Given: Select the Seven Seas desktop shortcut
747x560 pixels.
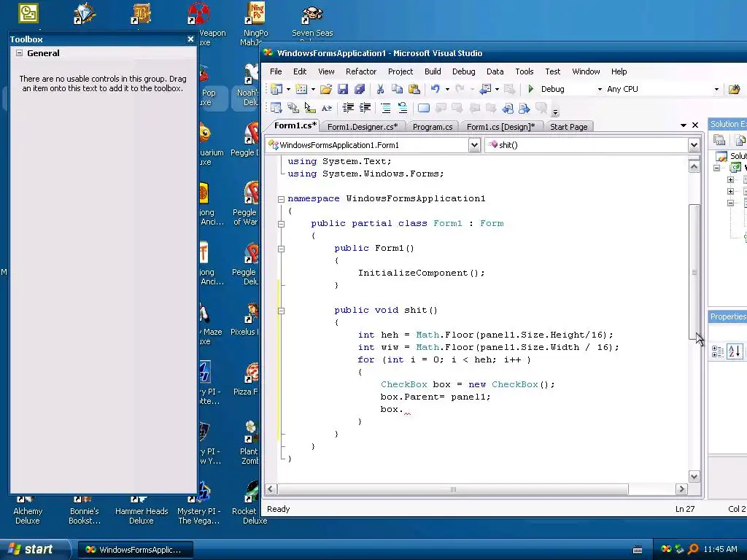Looking at the screenshot, I should click(x=312, y=21).
